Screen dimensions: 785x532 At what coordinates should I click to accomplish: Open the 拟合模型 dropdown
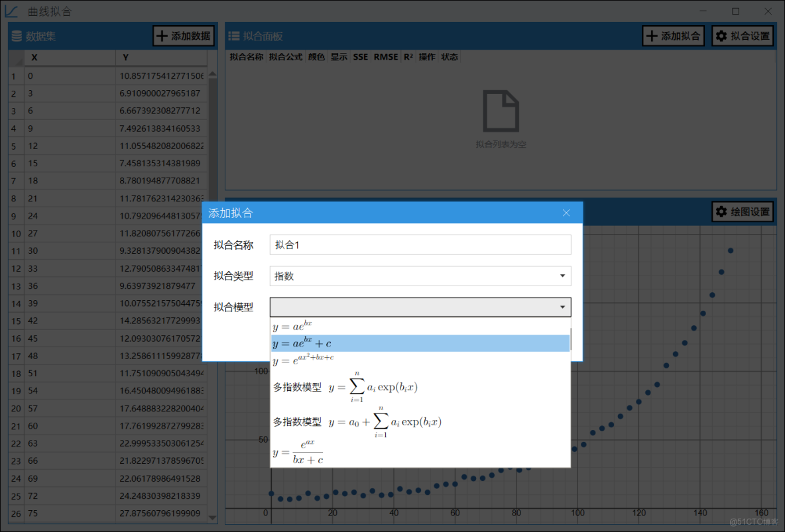[420, 307]
